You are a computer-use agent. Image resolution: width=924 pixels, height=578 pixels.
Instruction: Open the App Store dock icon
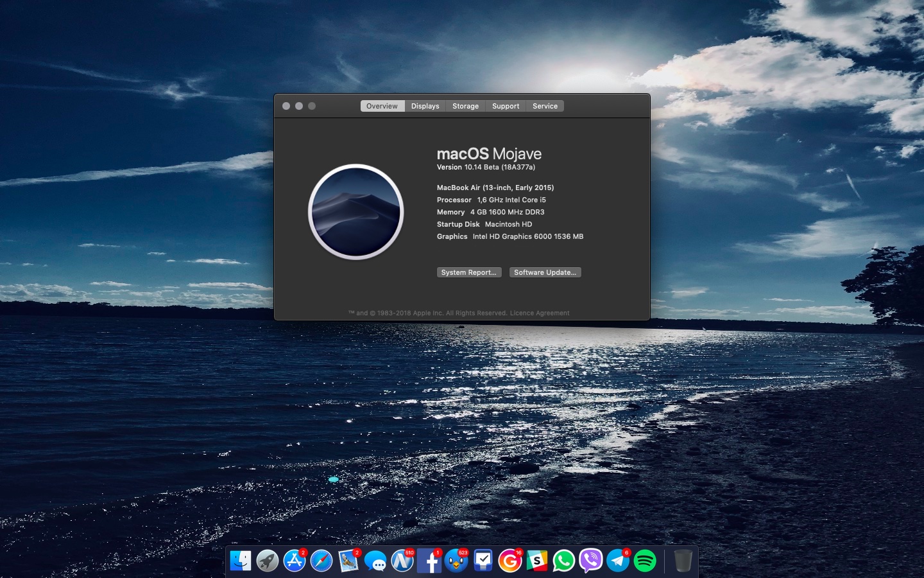point(295,561)
